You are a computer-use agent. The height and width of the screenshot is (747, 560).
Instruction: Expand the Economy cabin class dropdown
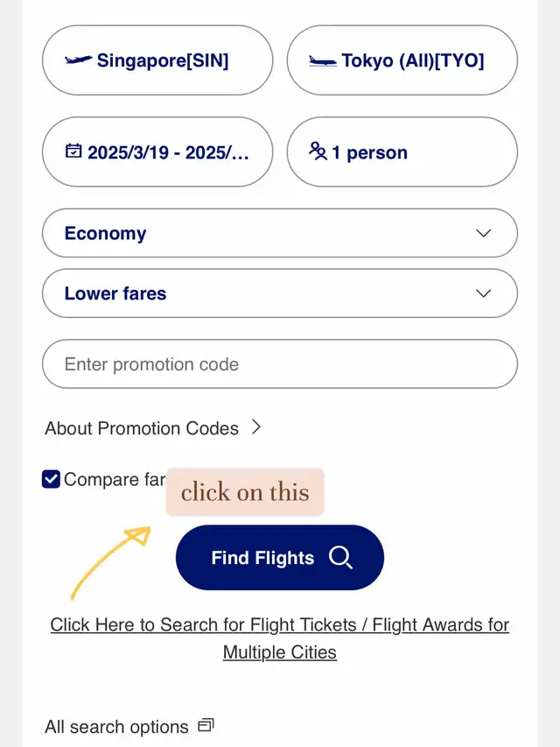click(x=279, y=233)
